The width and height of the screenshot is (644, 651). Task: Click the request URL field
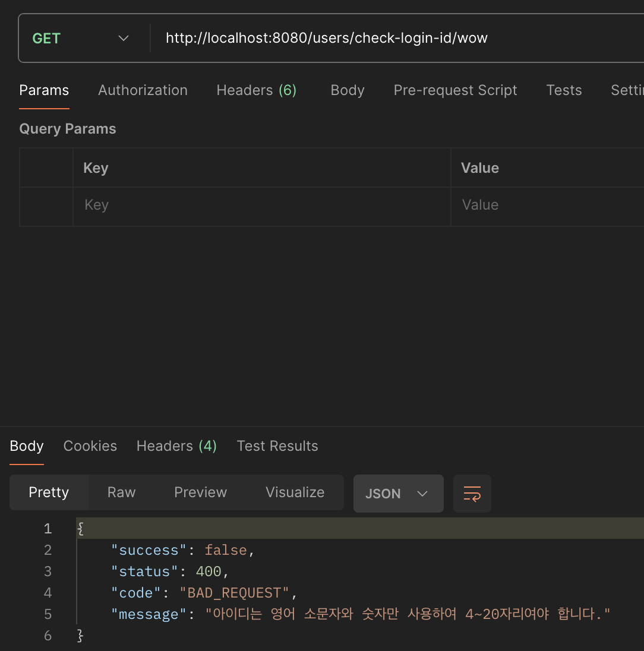(397, 38)
